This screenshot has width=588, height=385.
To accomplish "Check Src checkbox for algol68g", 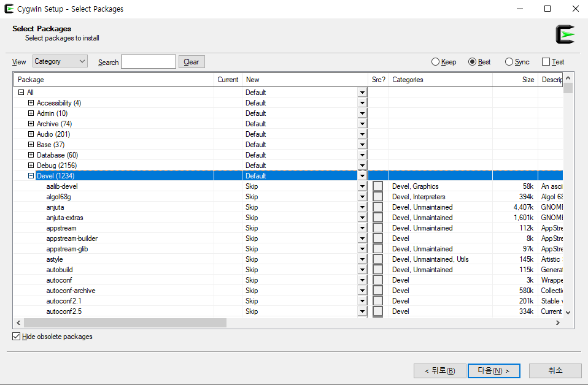I will pyautogui.click(x=378, y=197).
